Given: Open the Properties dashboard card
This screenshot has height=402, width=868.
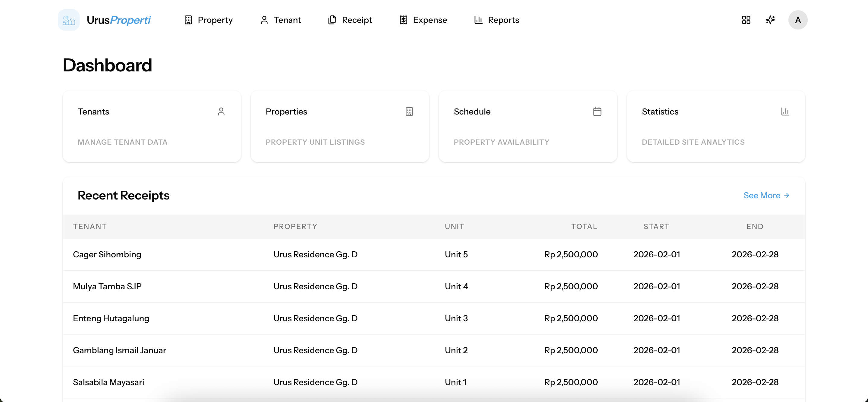Looking at the screenshot, I should click(340, 126).
